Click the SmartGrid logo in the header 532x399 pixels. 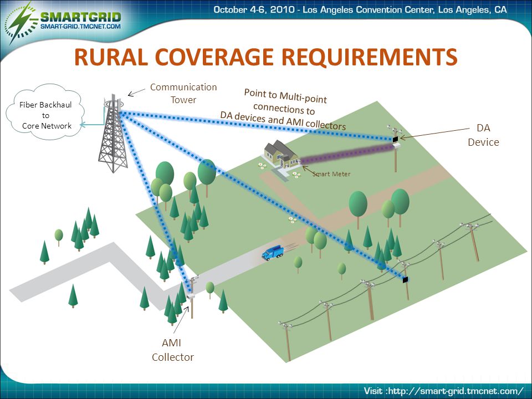(x=63, y=22)
